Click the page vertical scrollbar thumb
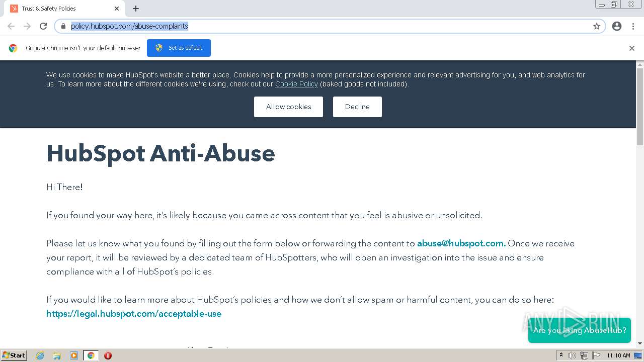The height and width of the screenshot is (362, 644). click(x=640, y=107)
